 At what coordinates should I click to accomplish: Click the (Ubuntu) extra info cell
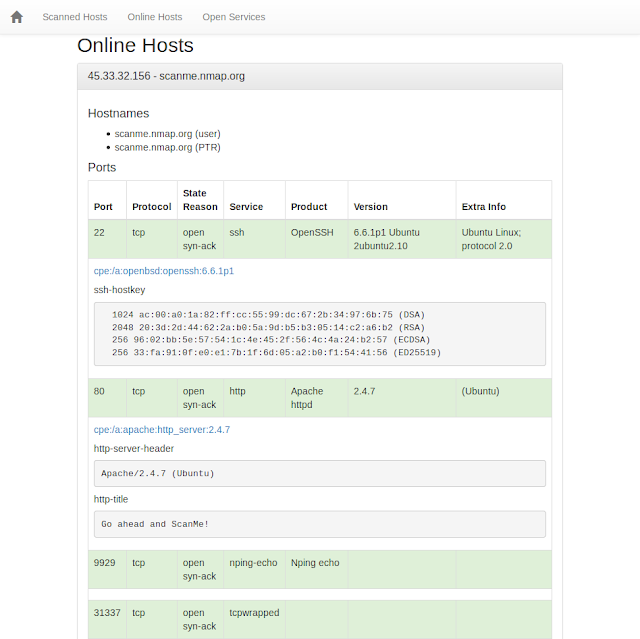pos(504,398)
